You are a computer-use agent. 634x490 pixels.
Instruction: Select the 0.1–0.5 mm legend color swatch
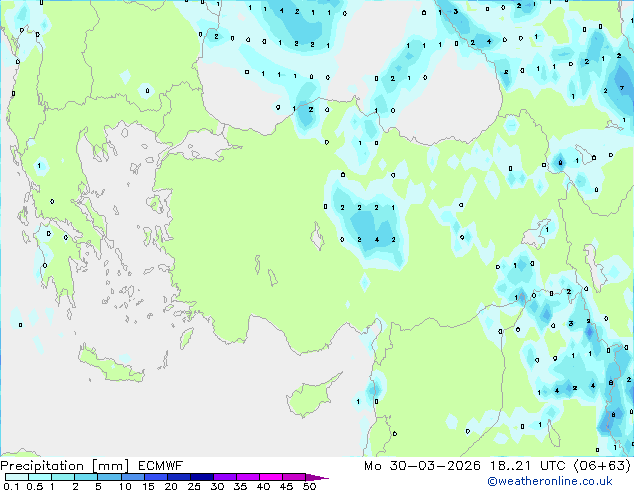click(17, 477)
